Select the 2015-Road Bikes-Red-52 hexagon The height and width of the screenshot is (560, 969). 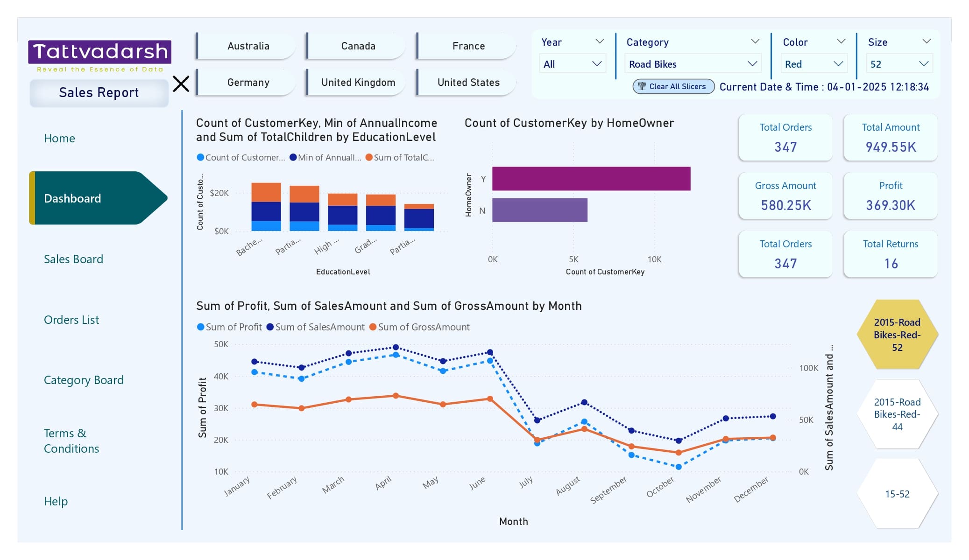click(897, 335)
